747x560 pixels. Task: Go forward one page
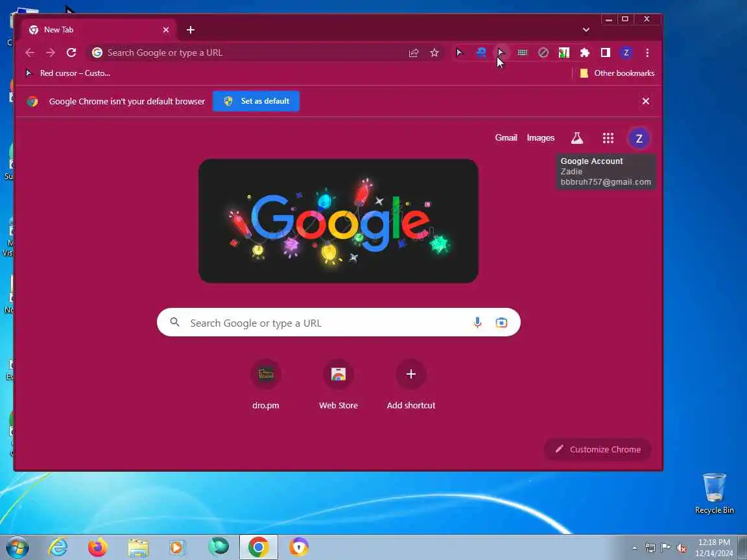tap(51, 53)
